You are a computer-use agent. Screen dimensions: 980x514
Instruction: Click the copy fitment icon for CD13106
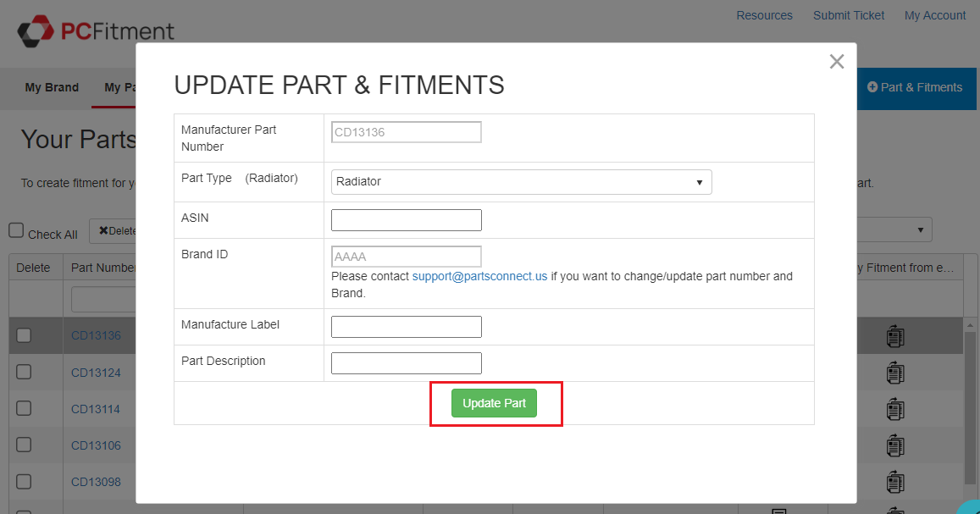[x=895, y=445]
